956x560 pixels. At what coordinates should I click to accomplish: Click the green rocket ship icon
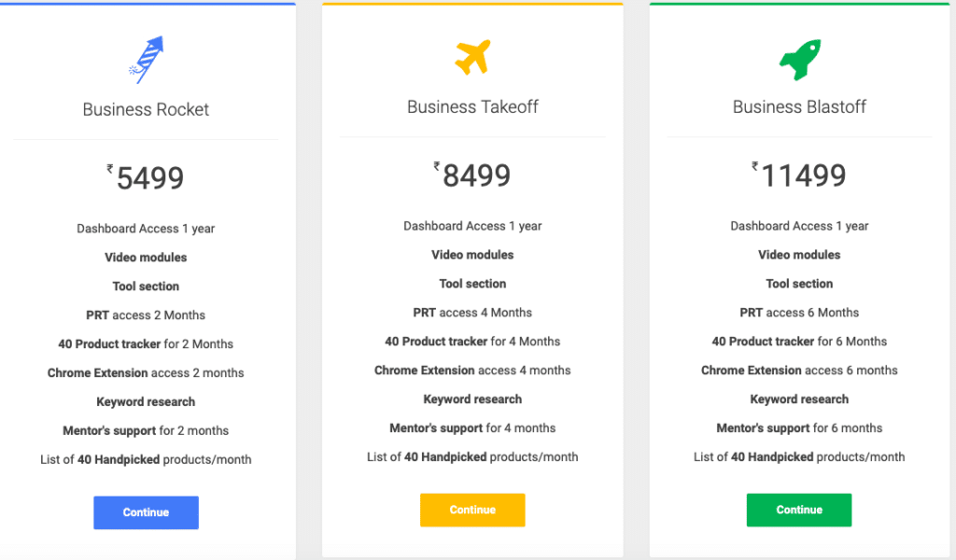click(x=800, y=60)
